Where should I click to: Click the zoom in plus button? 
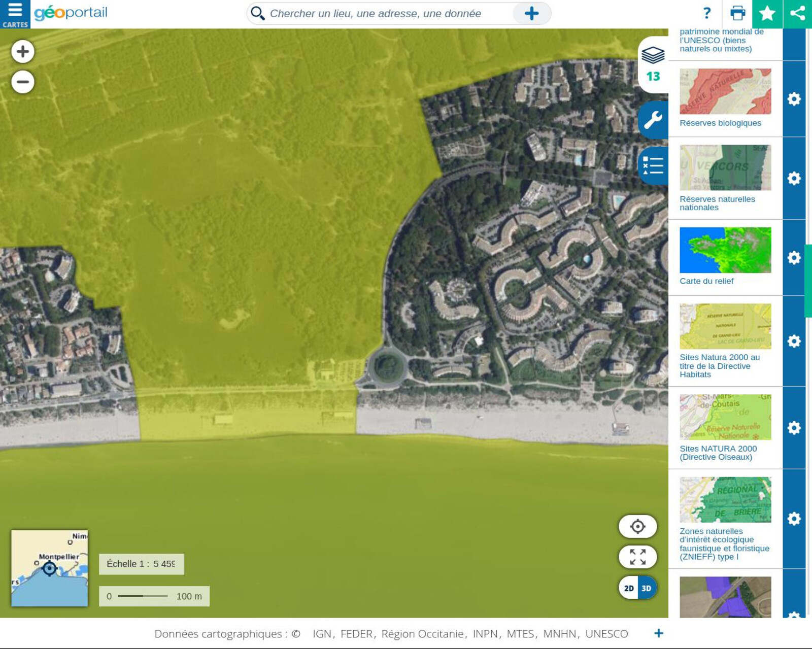point(23,51)
